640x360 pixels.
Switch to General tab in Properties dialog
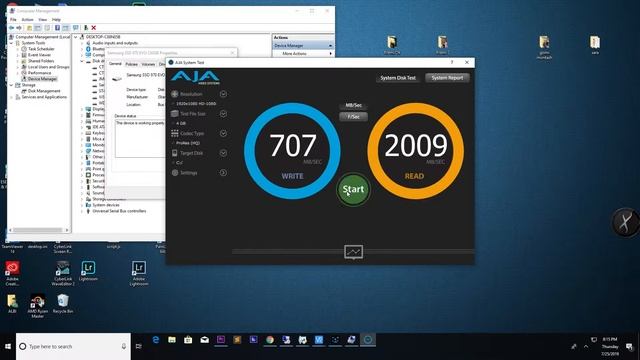pos(115,64)
